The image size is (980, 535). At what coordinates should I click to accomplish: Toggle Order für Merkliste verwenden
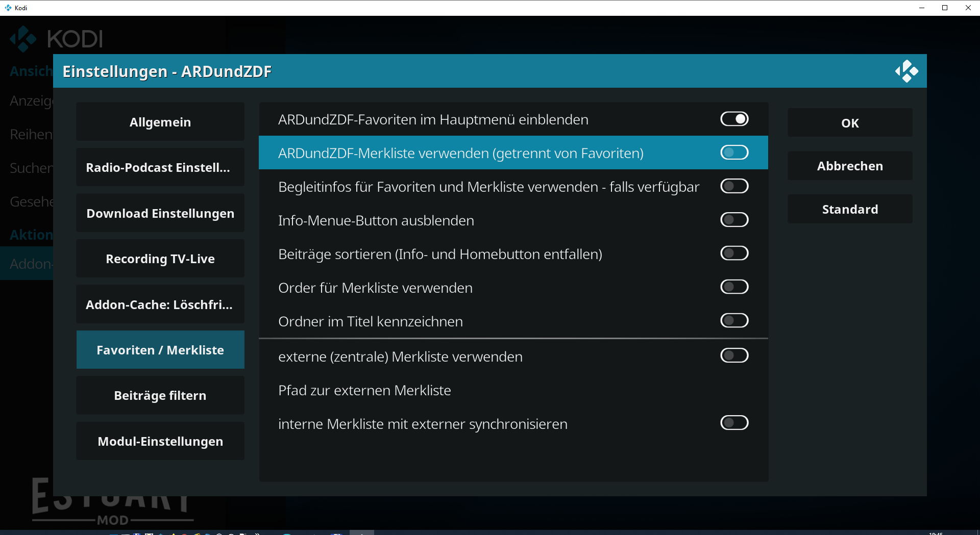click(734, 287)
